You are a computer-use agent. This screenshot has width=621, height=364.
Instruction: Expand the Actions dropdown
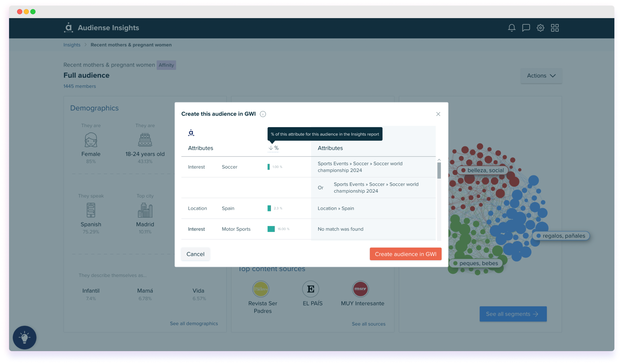tap(541, 76)
